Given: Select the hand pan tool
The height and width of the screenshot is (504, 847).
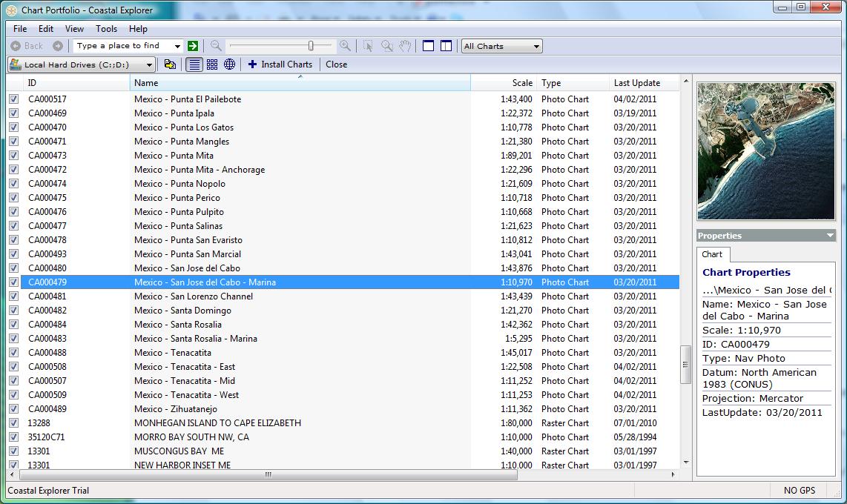Looking at the screenshot, I should [405, 46].
